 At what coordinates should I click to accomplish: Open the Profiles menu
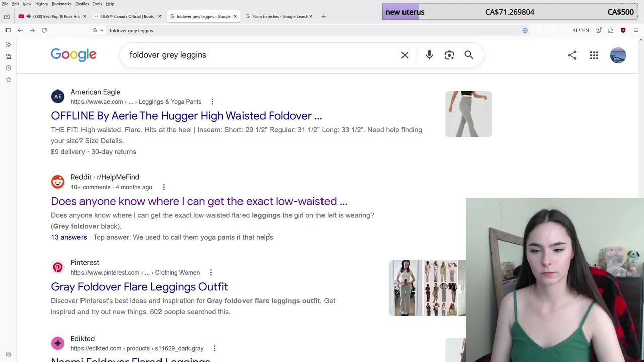pos(82,4)
